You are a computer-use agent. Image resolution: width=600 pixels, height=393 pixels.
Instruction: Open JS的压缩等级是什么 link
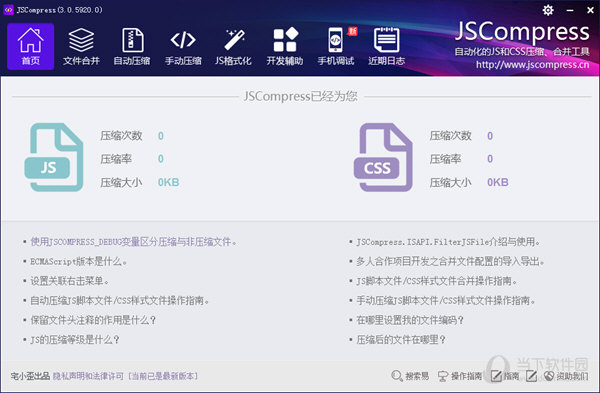pyautogui.click(x=75, y=339)
